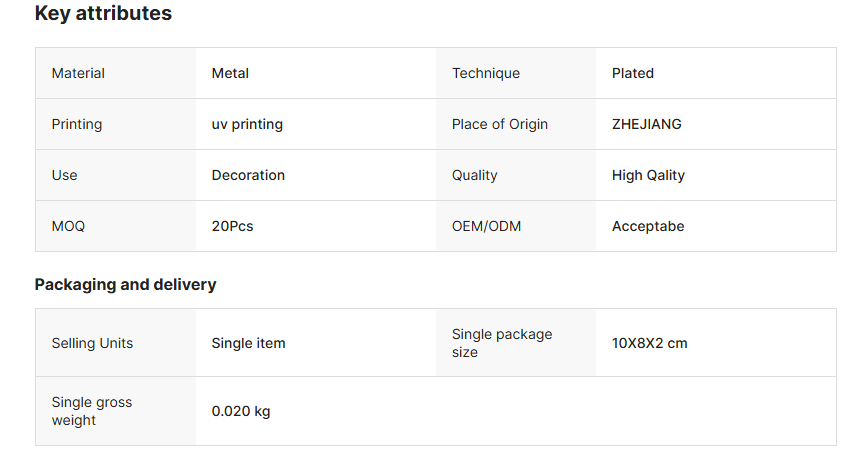This screenshot has width=850, height=451.
Task: Click the 10X8X2 cm package size
Action: pyautogui.click(x=649, y=343)
